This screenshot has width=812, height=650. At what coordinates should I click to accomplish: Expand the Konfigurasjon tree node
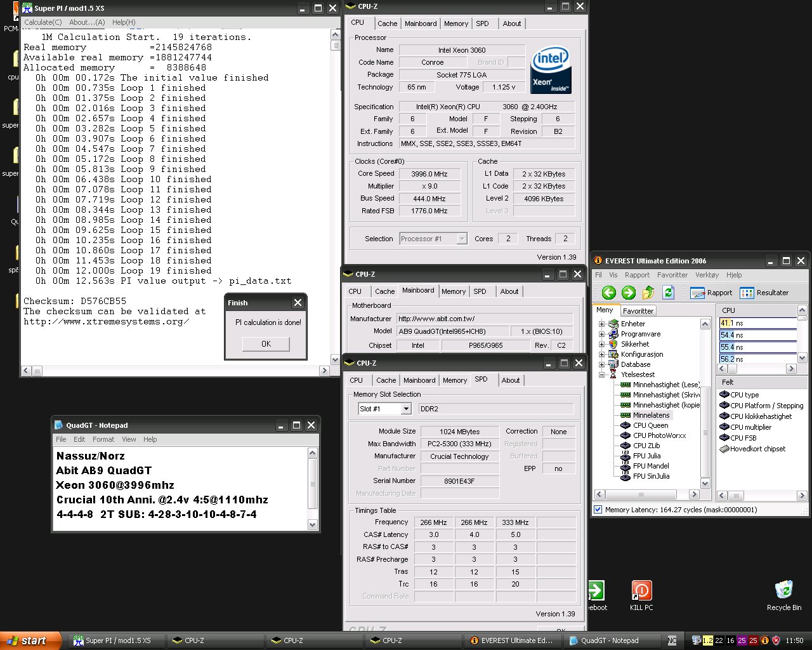click(x=601, y=354)
